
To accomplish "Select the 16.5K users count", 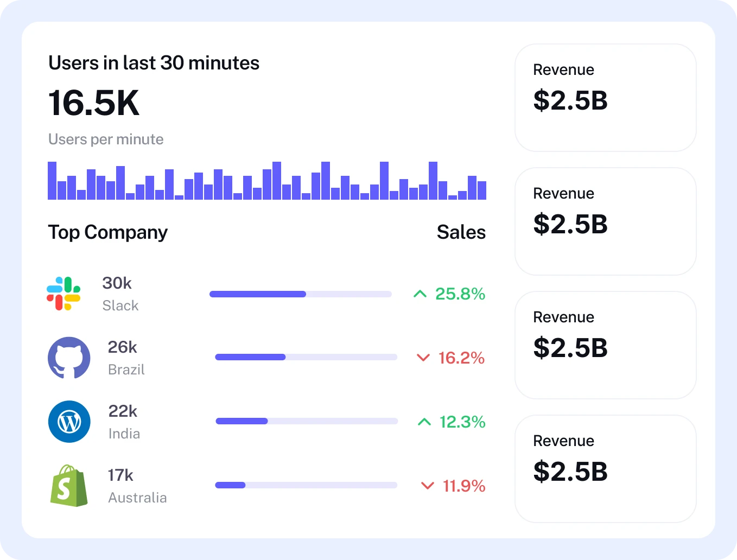I will (94, 103).
